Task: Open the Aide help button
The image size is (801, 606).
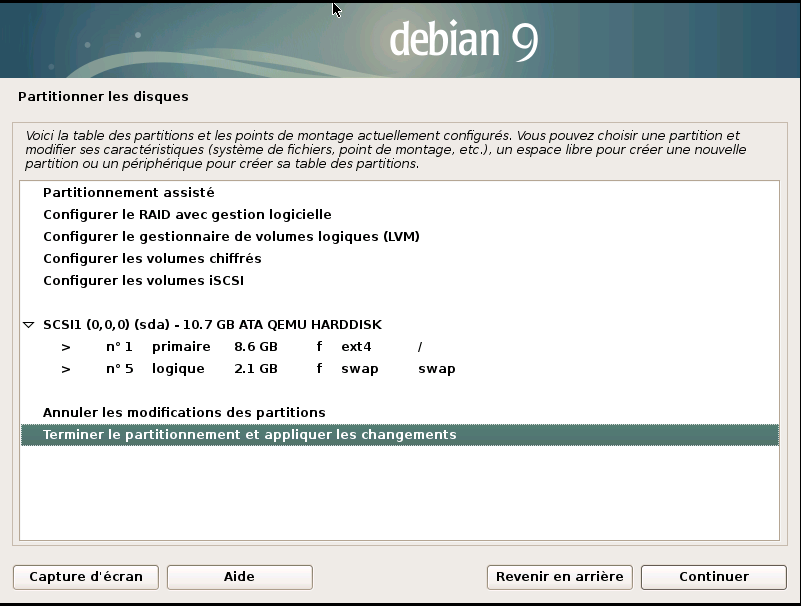Action: point(239,577)
